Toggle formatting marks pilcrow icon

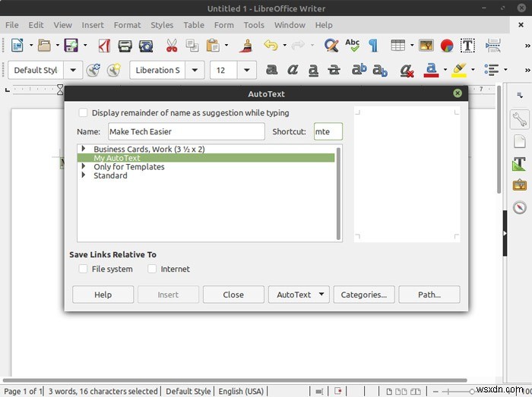pyautogui.click(x=373, y=46)
